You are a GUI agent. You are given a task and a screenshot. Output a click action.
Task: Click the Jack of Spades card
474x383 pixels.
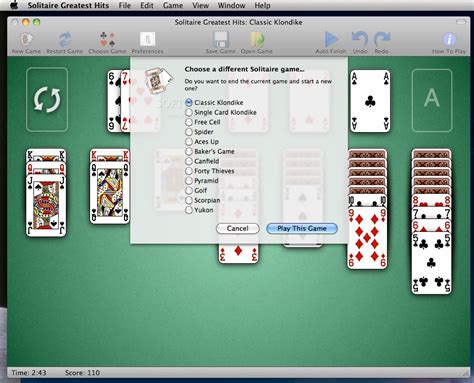click(x=46, y=207)
